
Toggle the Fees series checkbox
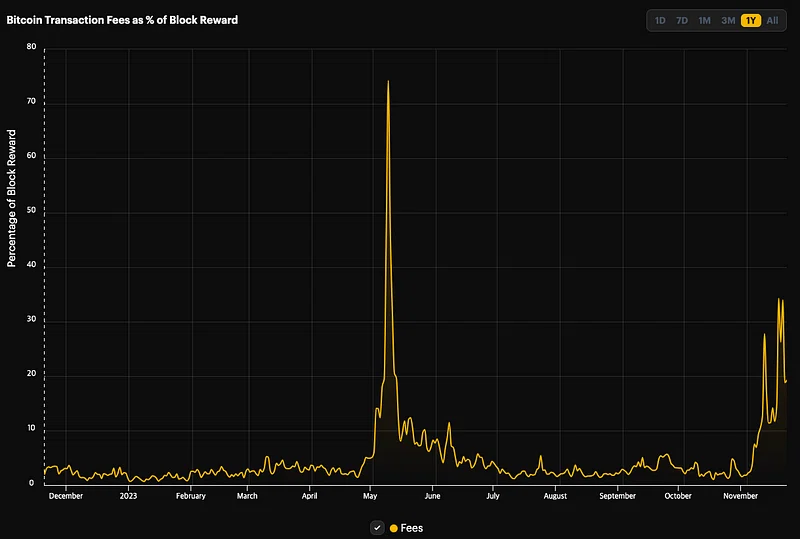(377, 528)
